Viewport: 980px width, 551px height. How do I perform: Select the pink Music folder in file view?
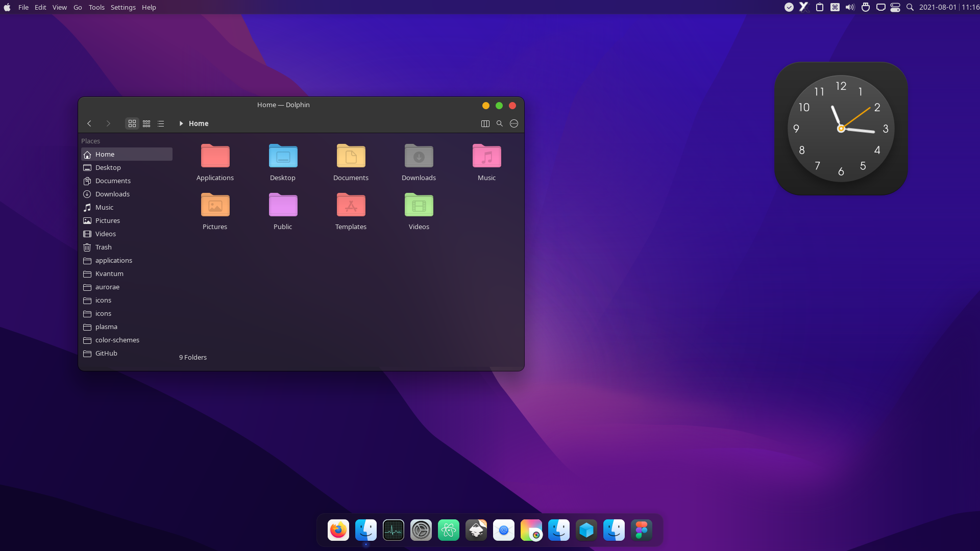coord(486,163)
